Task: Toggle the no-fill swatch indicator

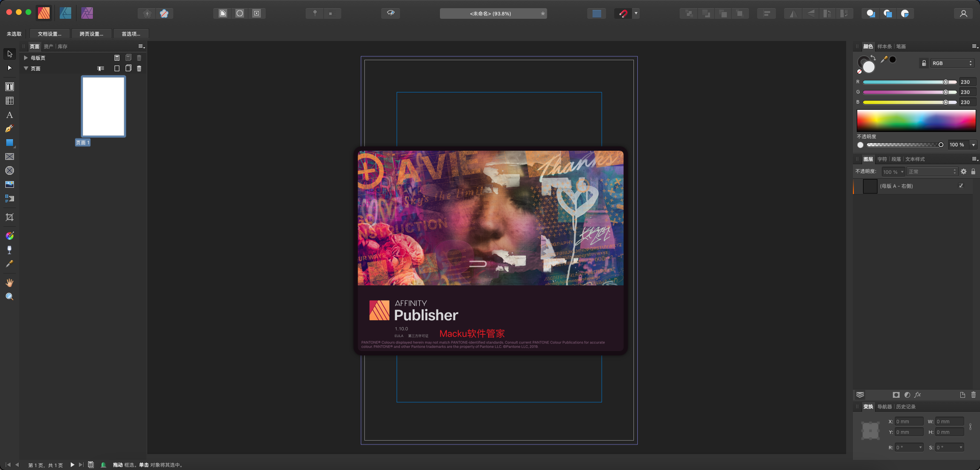Action: point(859,72)
